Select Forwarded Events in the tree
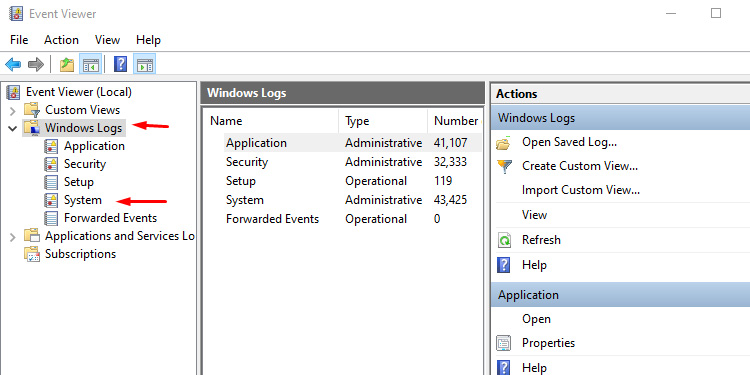Viewport: 750px width, 375px height. 110,218
